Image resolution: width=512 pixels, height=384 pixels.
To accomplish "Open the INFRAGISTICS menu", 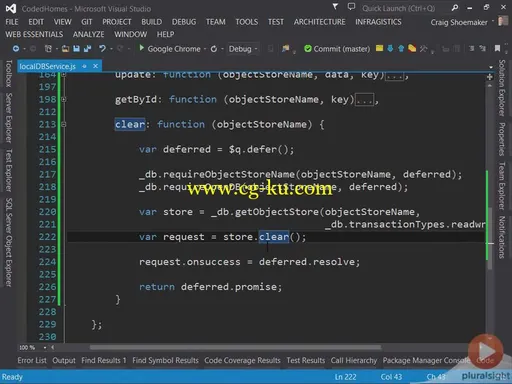I will (x=378, y=22).
